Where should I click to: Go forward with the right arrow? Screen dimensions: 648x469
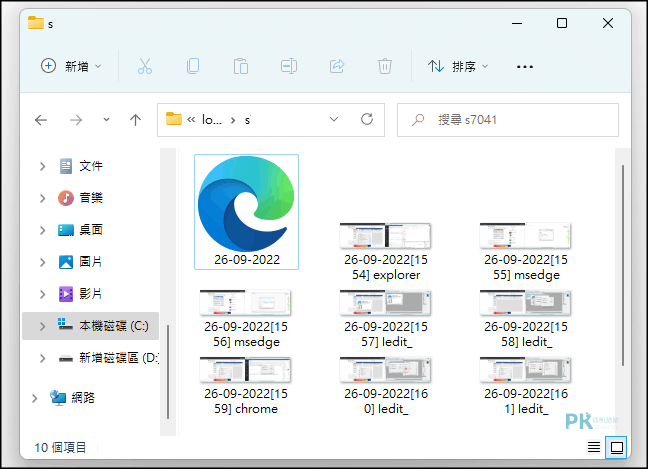pos(76,120)
